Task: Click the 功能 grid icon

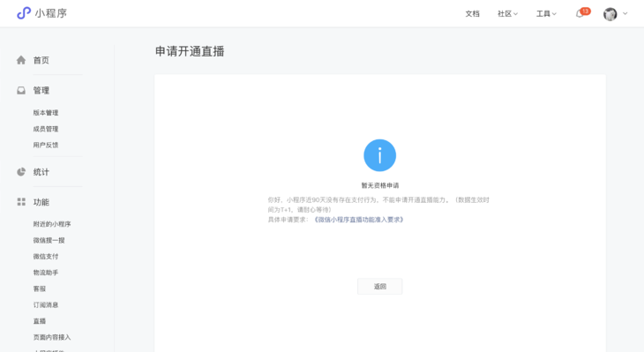Action: coord(21,202)
